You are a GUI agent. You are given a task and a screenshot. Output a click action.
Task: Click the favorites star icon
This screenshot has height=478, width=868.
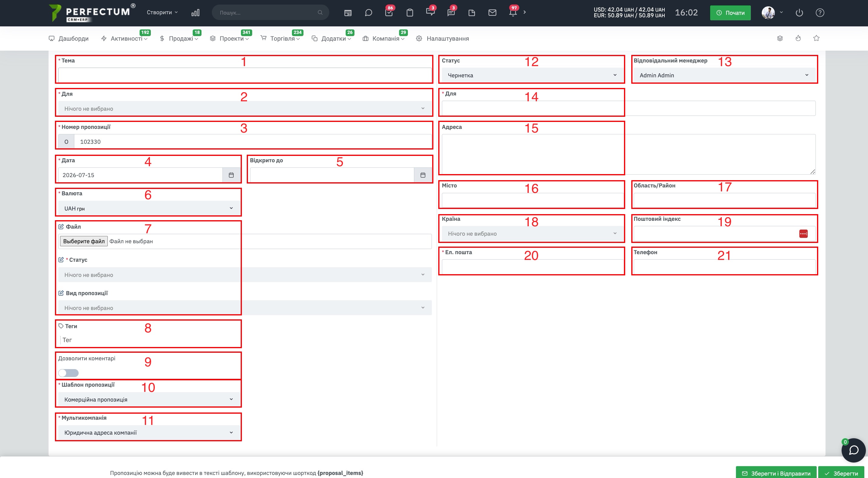click(x=816, y=38)
